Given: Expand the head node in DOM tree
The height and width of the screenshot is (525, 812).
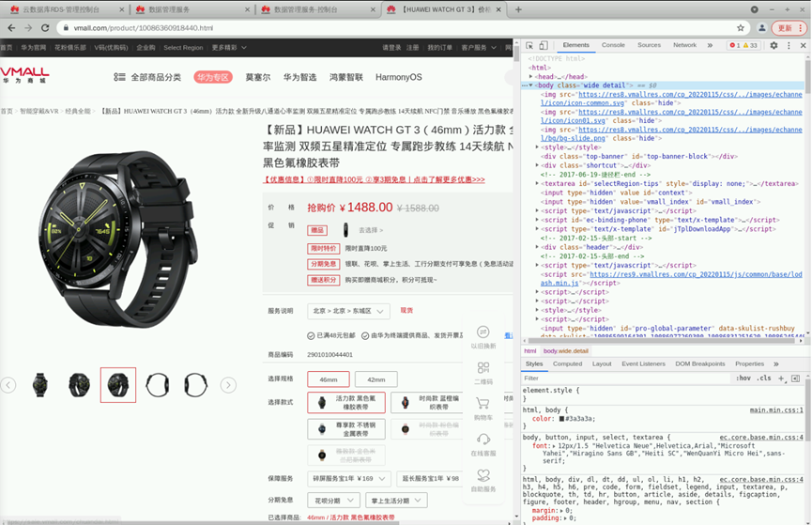Looking at the screenshot, I should coord(530,77).
